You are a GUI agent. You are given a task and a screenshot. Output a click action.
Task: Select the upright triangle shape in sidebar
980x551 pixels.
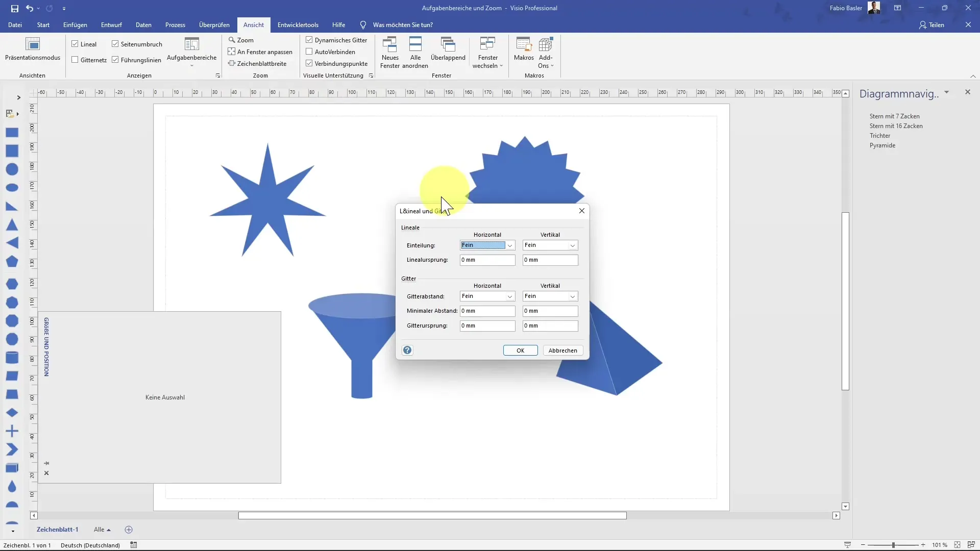pyautogui.click(x=12, y=225)
